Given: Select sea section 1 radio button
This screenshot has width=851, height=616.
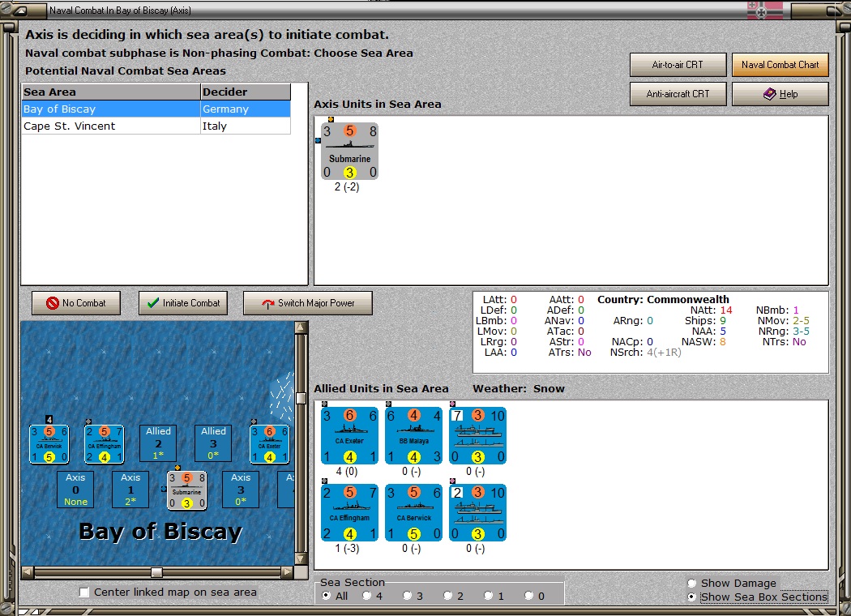Looking at the screenshot, I should click(489, 596).
